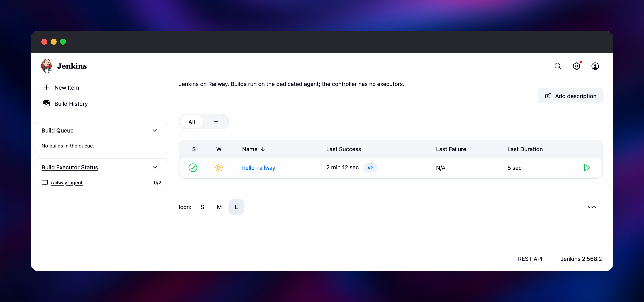Click the Build Queue heading

point(57,130)
